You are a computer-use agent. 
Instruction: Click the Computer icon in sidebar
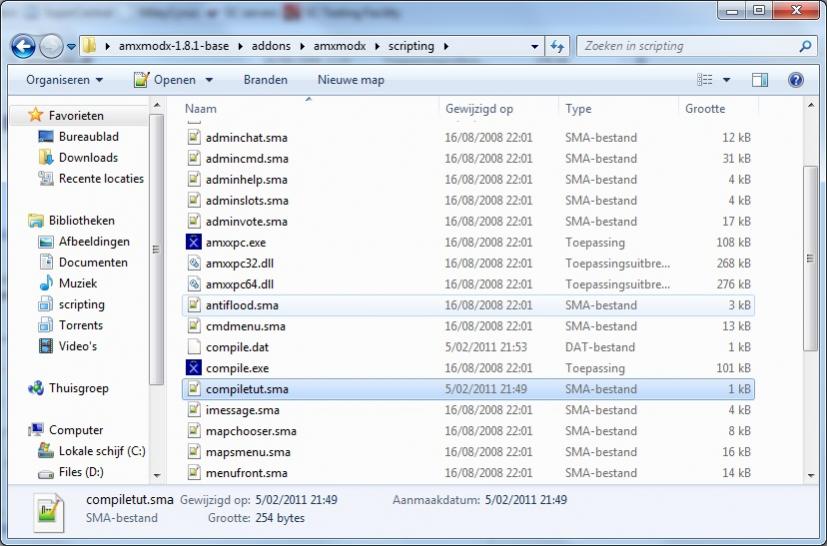tap(36, 430)
